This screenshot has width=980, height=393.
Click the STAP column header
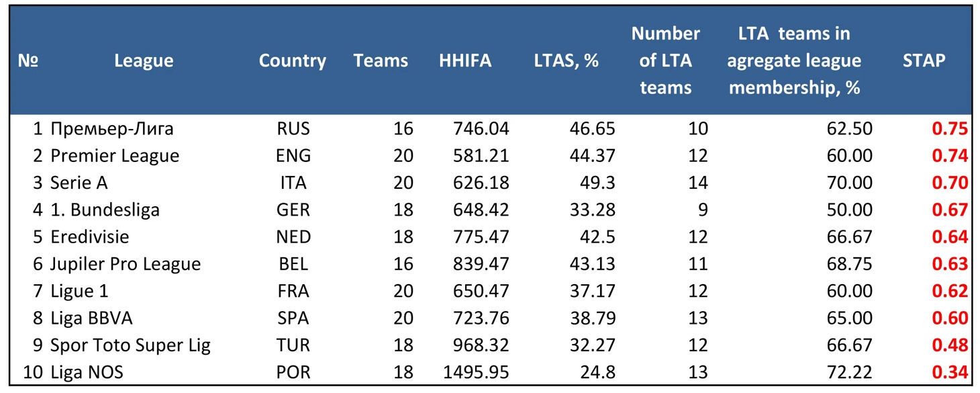[x=924, y=60]
